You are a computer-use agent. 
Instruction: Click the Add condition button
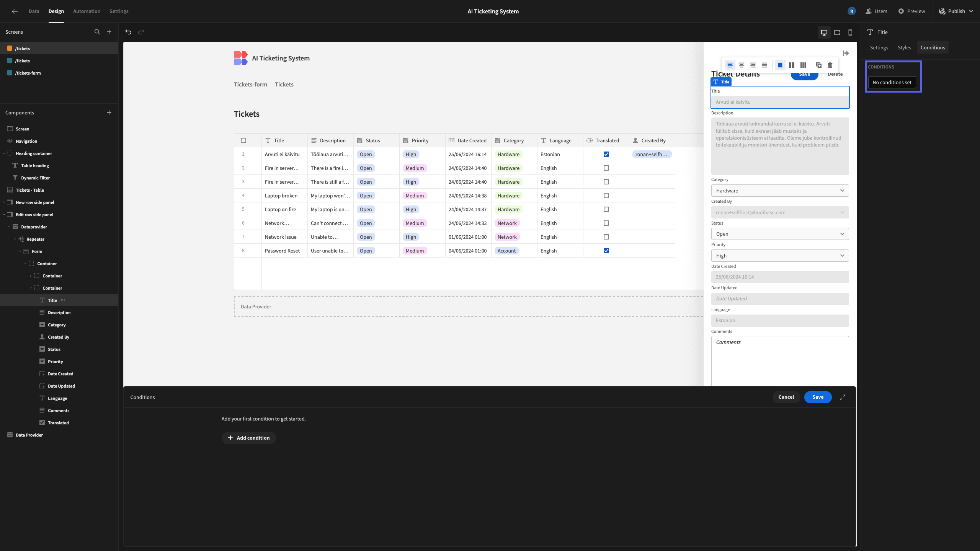249,438
